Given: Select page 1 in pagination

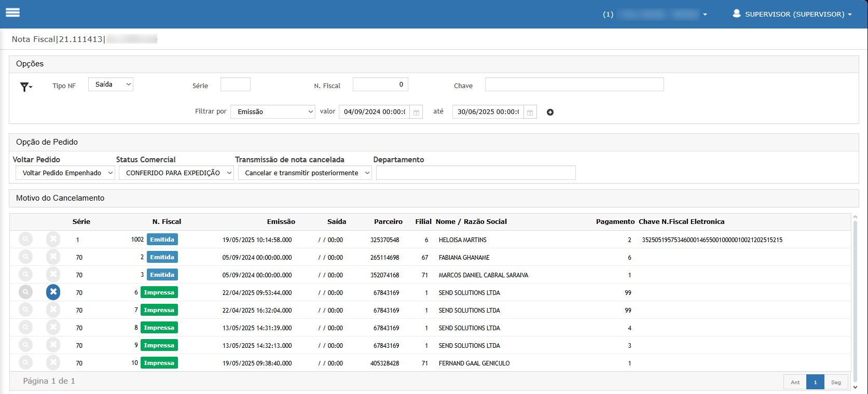Looking at the screenshot, I should coord(816,382).
